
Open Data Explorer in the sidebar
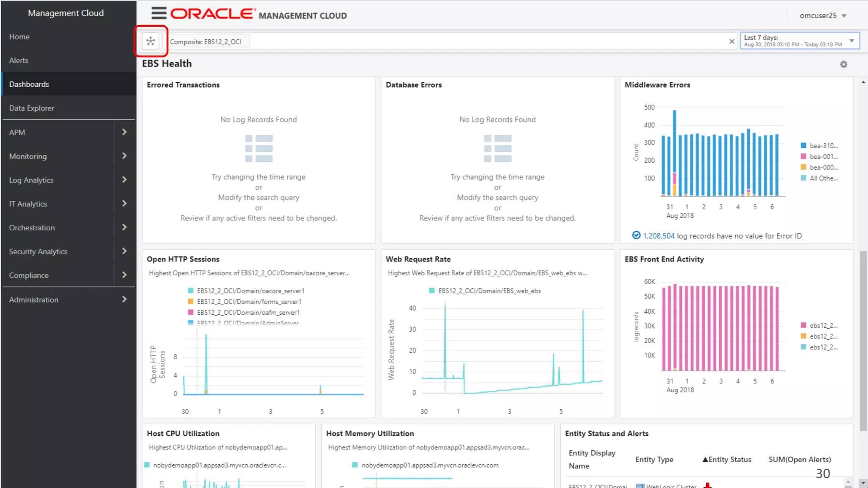click(x=32, y=108)
